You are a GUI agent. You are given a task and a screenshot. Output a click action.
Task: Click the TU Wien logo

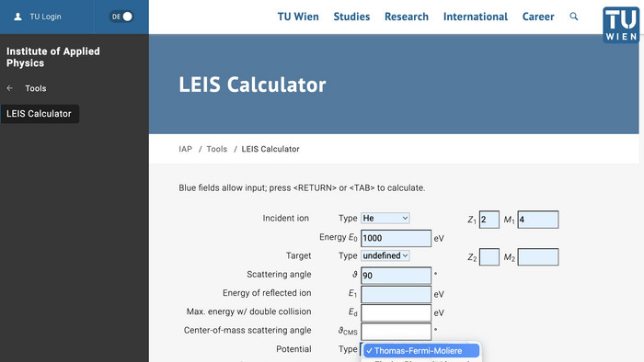point(621,25)
